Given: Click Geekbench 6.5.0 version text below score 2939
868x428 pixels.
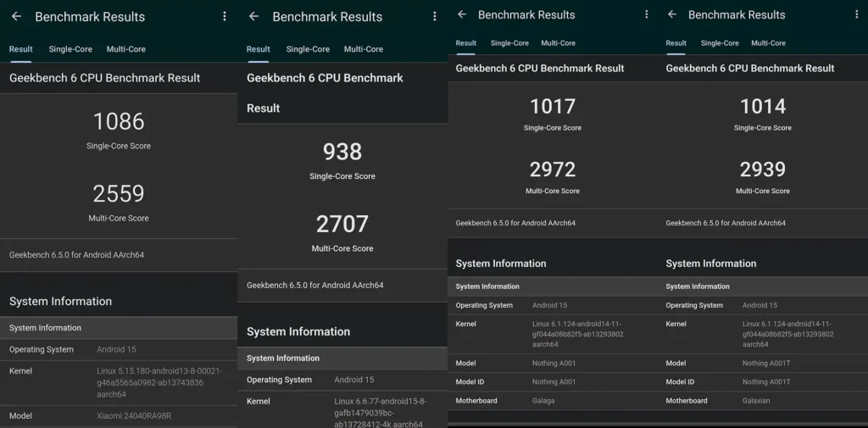Looking at the screenshot, I should 726,223.
